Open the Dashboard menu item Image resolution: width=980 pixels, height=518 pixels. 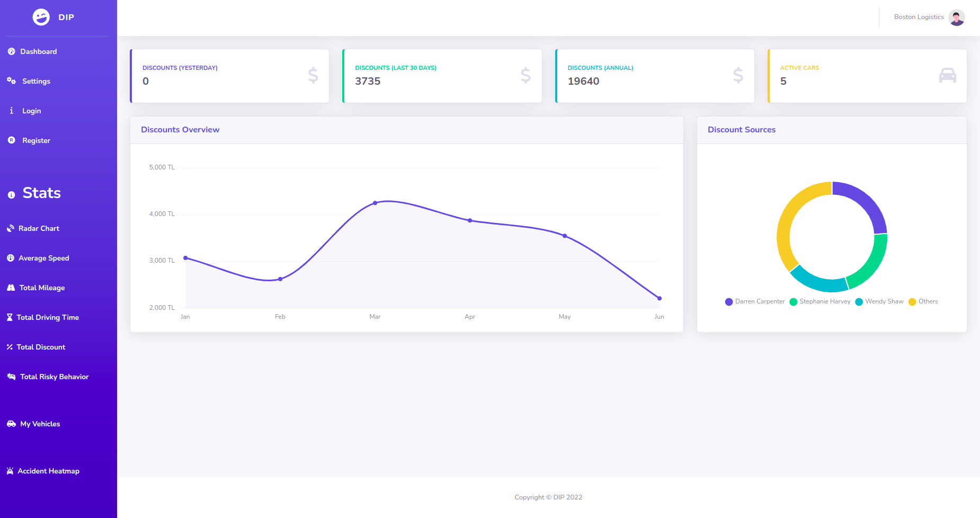(38, 51)
